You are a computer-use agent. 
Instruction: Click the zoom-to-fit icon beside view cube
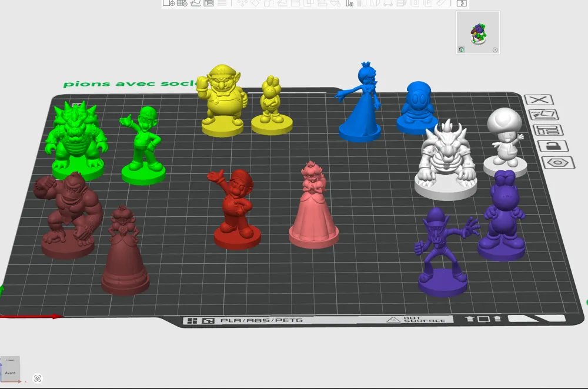tap(38, 378)
